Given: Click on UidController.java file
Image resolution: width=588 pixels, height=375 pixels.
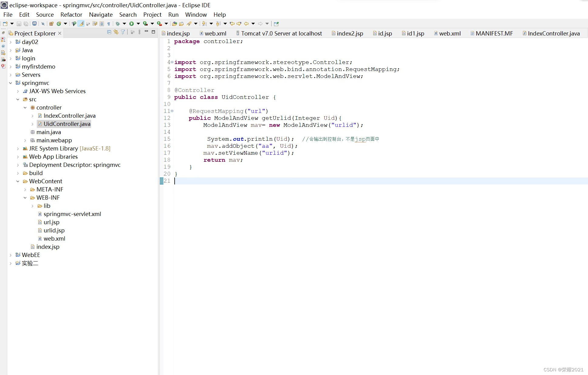Looking at the screenshot, I should tap(67, 124).
